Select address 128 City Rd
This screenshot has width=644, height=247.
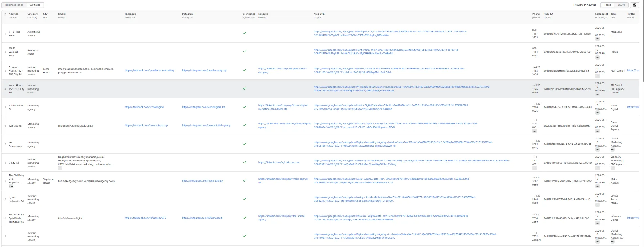click(15, 126)
